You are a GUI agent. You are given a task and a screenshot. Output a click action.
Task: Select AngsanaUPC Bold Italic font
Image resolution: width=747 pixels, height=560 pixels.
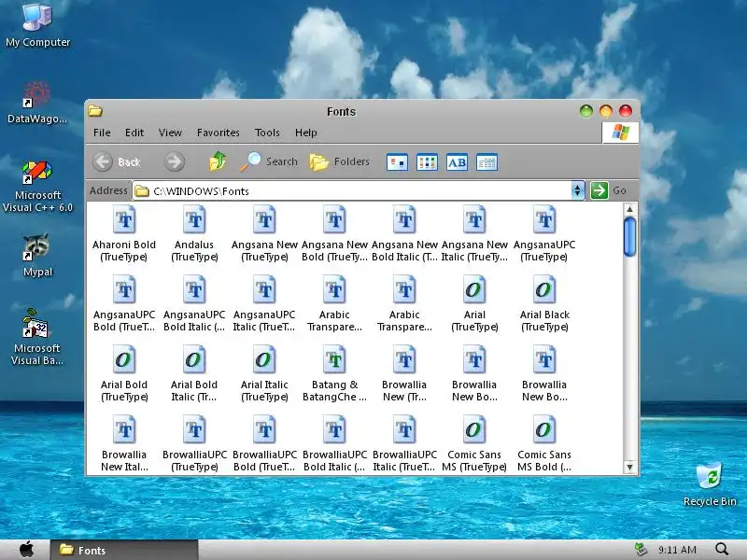pos(194,304)
